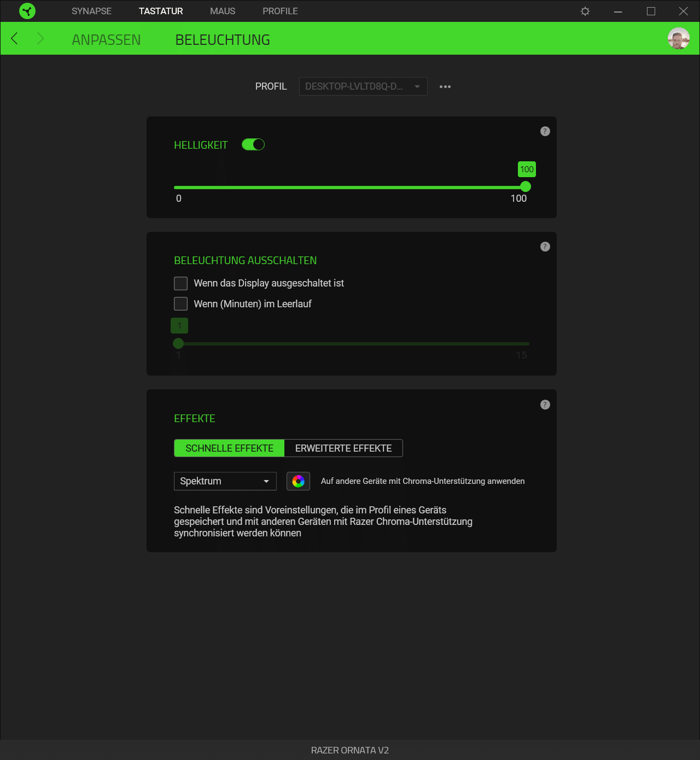Open profile options three-dot menu

point(445,86)
